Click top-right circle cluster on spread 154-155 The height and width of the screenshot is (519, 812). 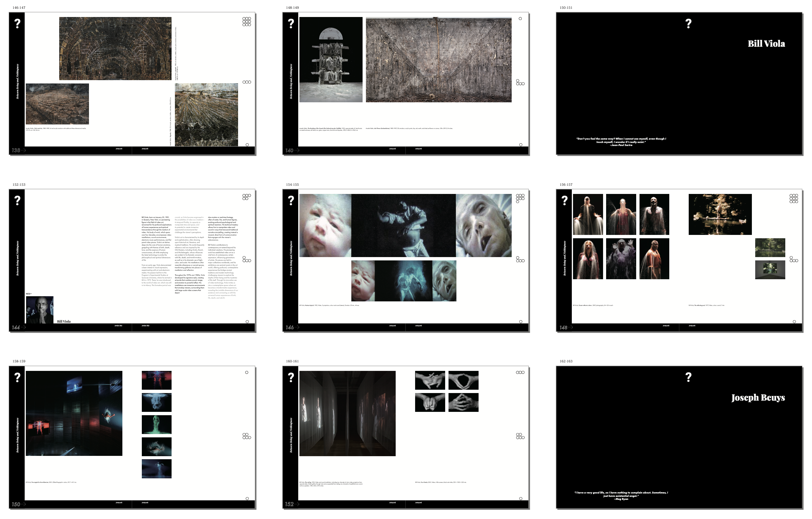[520, 198]
